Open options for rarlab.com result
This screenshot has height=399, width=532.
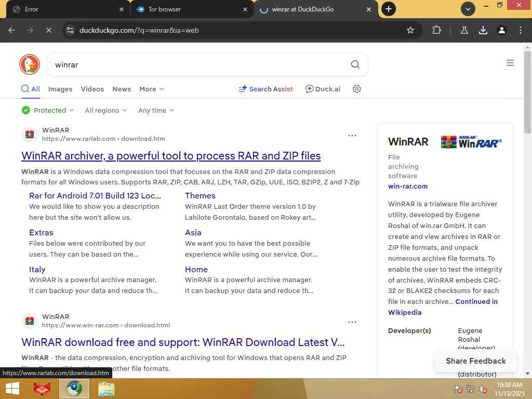(352, 136)
